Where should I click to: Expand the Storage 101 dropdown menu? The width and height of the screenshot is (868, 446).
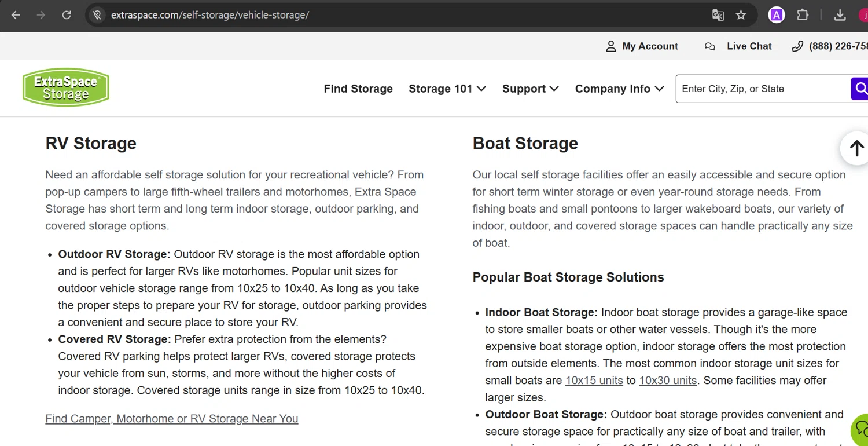coord(447,89)
